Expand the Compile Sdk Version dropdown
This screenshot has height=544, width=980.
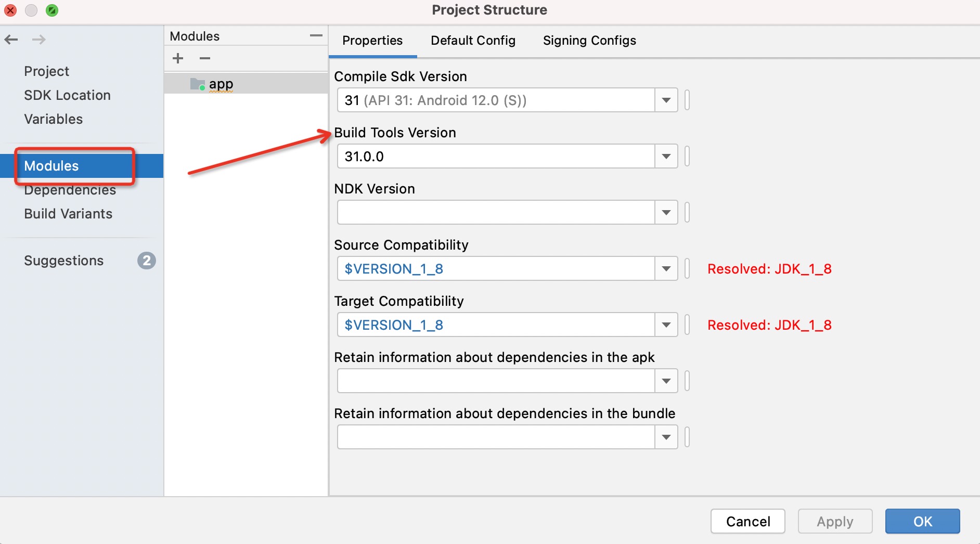(666, 100)
